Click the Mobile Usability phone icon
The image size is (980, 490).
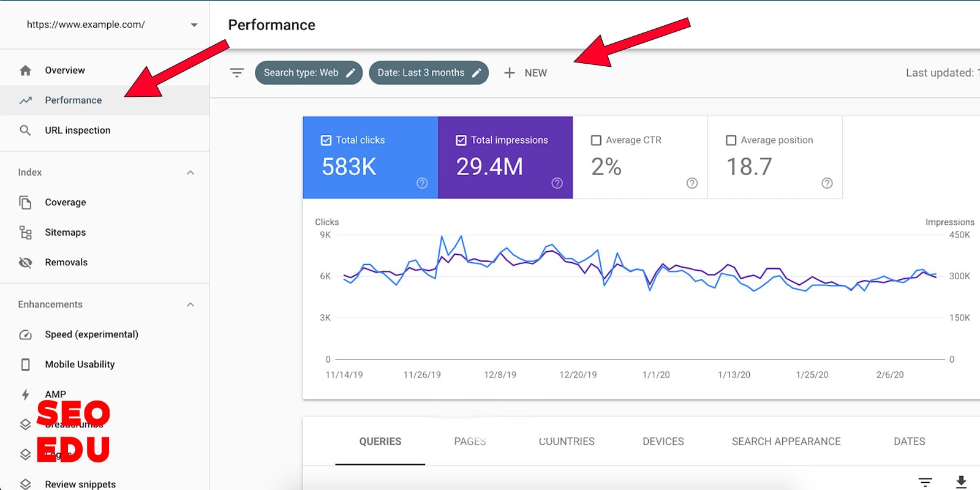coord(25,364)
